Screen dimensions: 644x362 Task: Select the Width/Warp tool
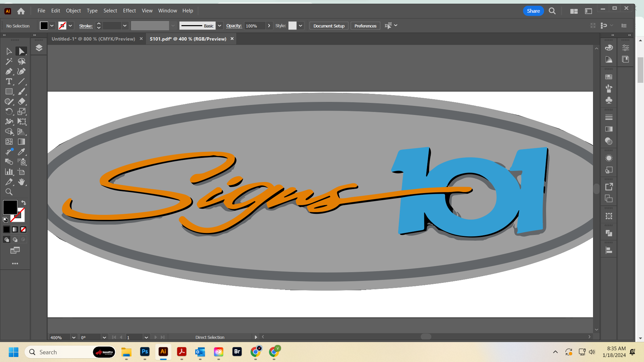9,122
